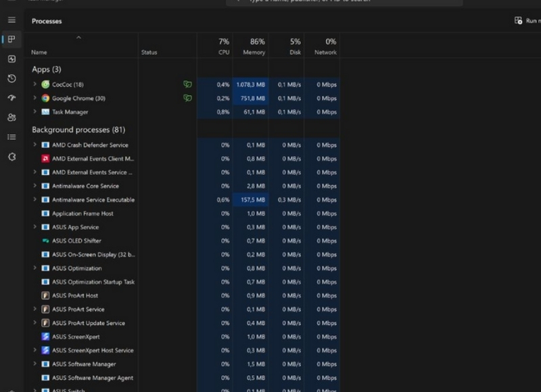Click the efficiency mode leaf on Google Chrome row
The width and height of the screenshot is (541, 392).
187,98
